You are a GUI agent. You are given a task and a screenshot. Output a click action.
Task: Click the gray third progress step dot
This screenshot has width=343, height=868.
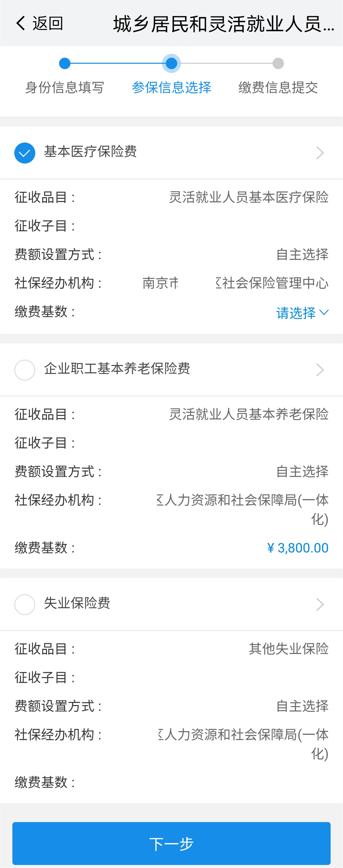click(x=278, y=63)
